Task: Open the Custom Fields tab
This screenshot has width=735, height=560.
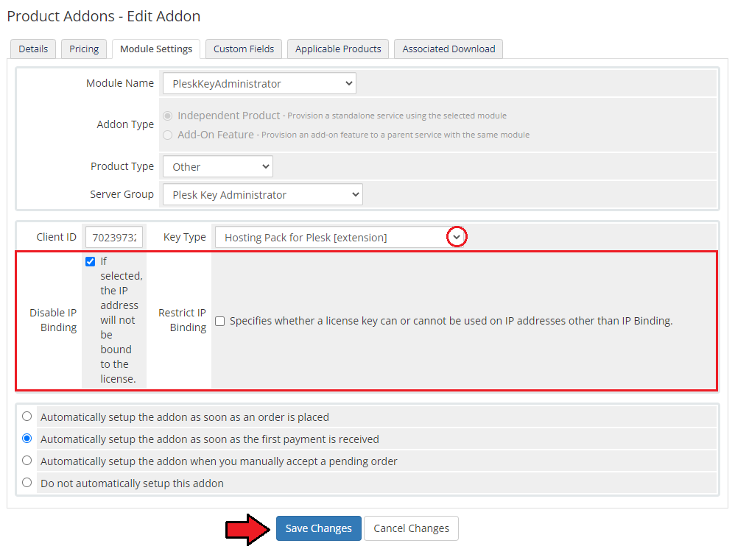Action: coord(244,49)
